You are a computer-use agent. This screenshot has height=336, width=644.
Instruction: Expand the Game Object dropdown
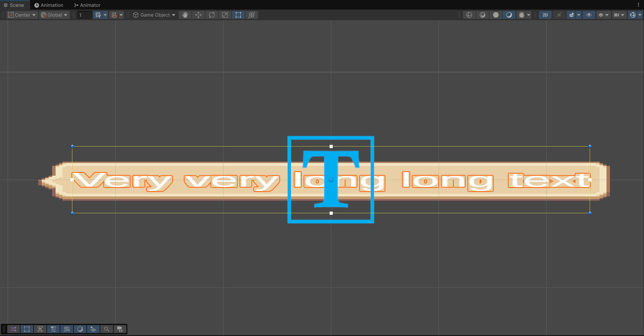coord(154,15)
